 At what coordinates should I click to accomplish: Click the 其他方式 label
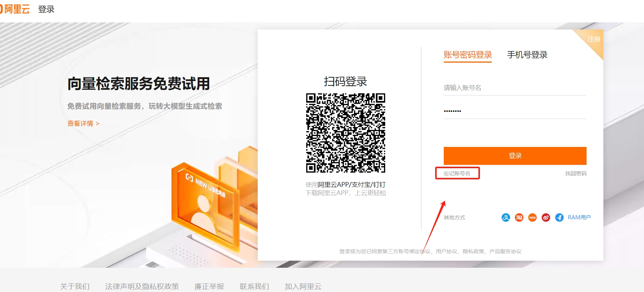[x=454, y=217]
